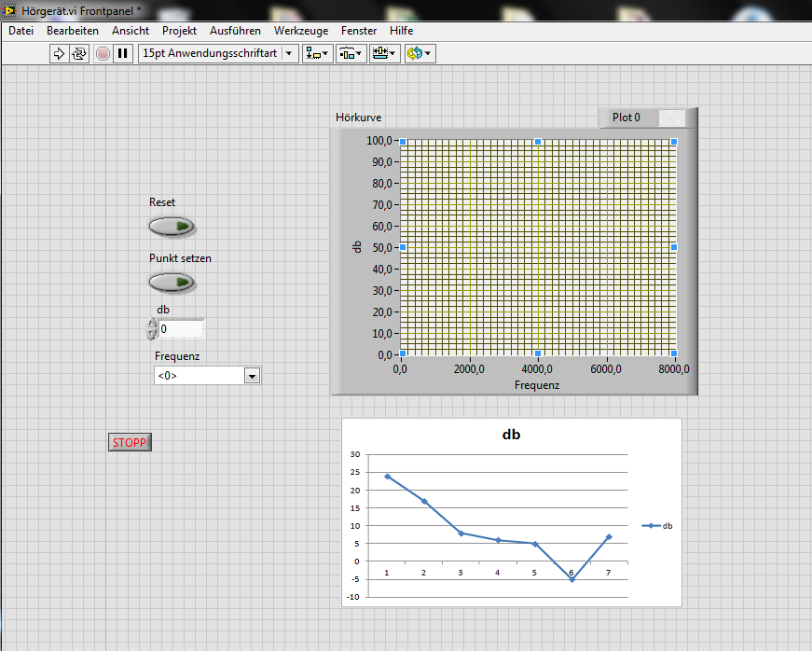Click the Run arrow toolbar icon
The height and width of the screenshot is (651, 812).
click(x=59, y=53)
